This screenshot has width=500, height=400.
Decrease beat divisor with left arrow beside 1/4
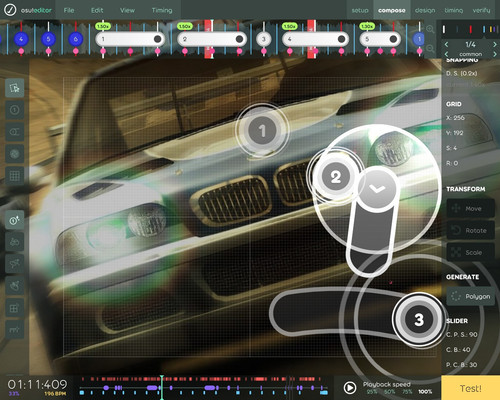point(447,44)
